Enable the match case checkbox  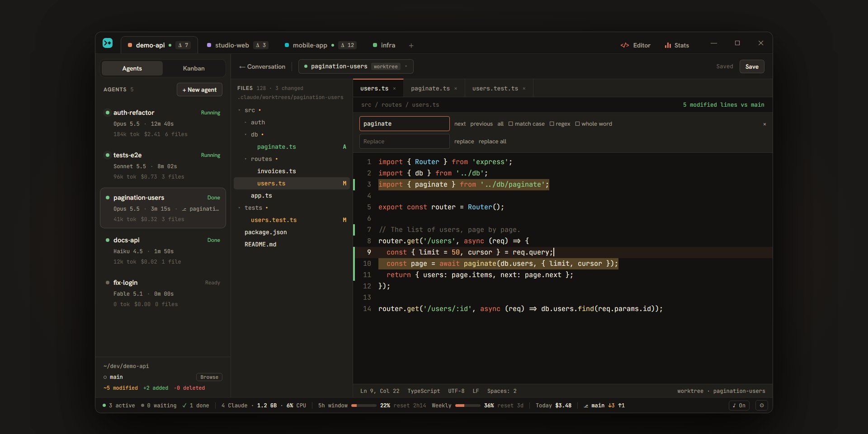coord(510,124)
